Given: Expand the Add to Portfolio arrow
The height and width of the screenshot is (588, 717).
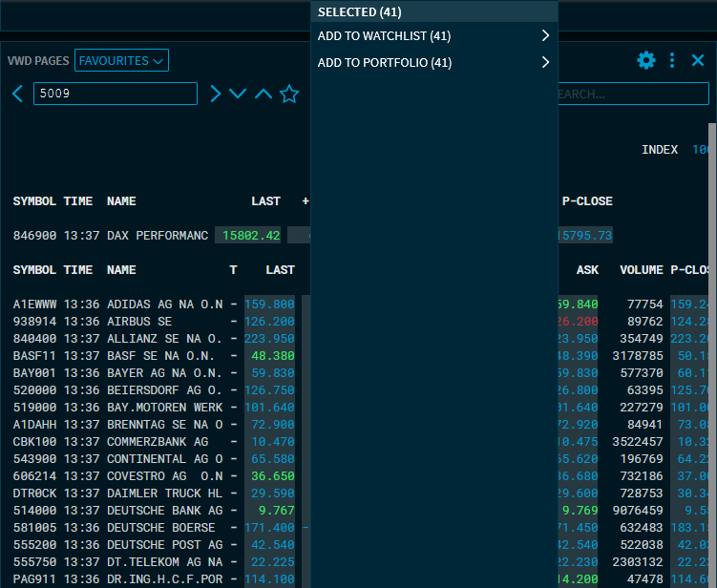Looking at the screenshot, I should [x=545, y=63].
